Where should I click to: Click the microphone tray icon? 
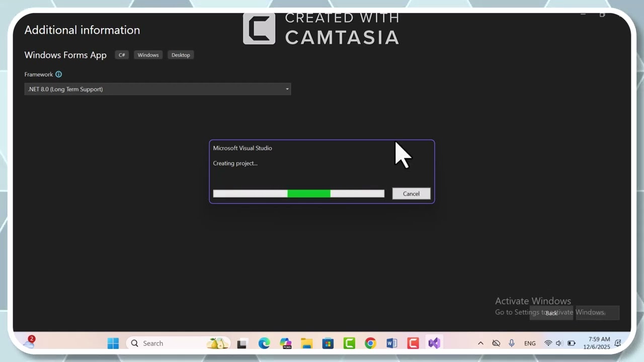pos(512,343)
